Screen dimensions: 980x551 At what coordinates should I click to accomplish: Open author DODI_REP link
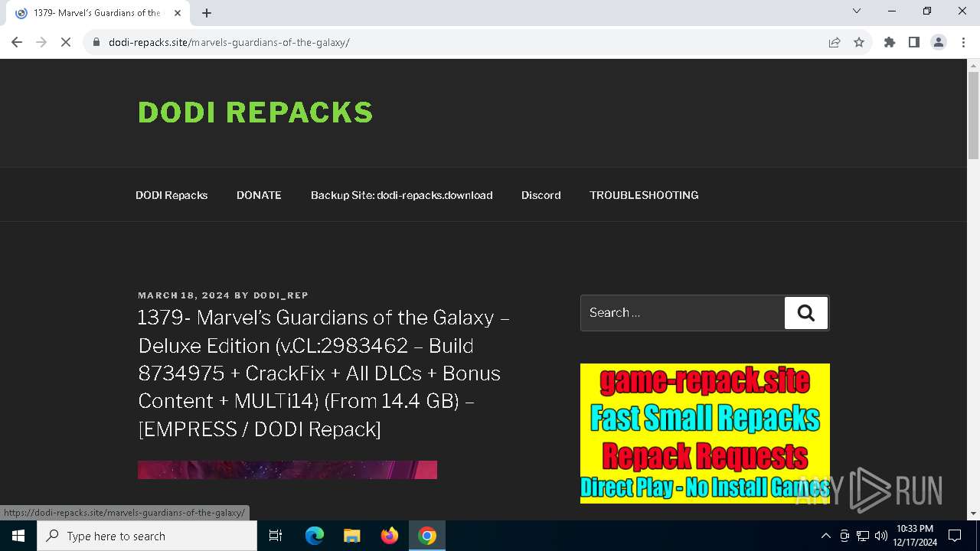(x=281, y=295)
